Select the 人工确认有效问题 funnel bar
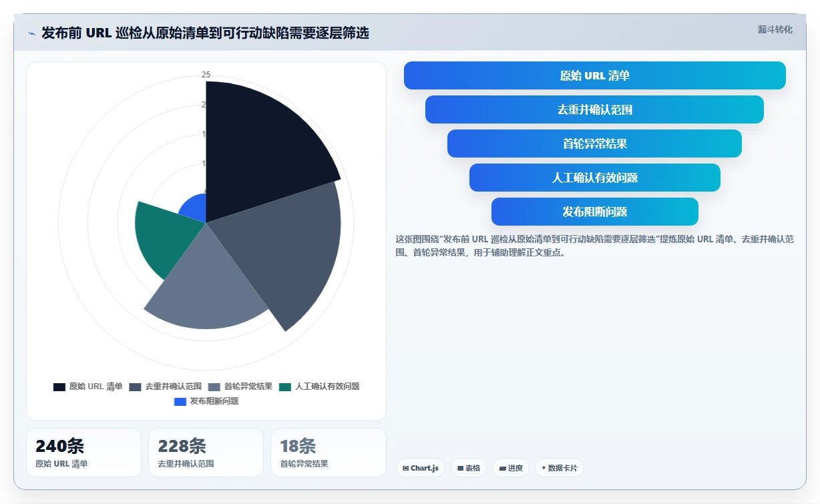The height and width of the screenshot is (504, 820). pyautogui.click(x=594, y=178)
